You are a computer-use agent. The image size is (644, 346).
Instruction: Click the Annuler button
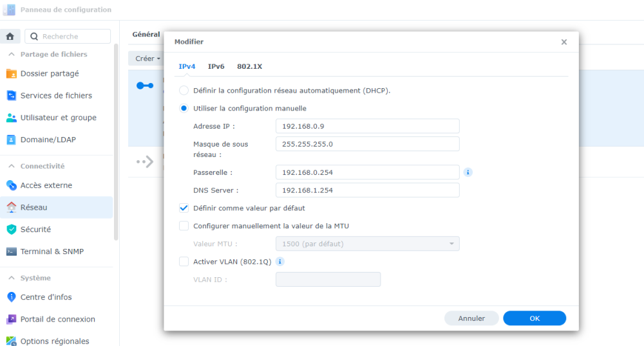pyautogui.click(x=471, y=318)
